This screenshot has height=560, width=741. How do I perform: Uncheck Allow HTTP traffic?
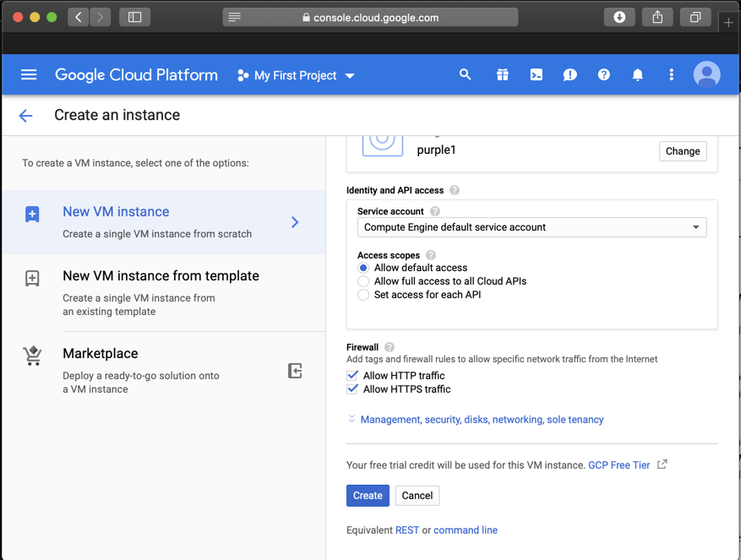point(352,376)
